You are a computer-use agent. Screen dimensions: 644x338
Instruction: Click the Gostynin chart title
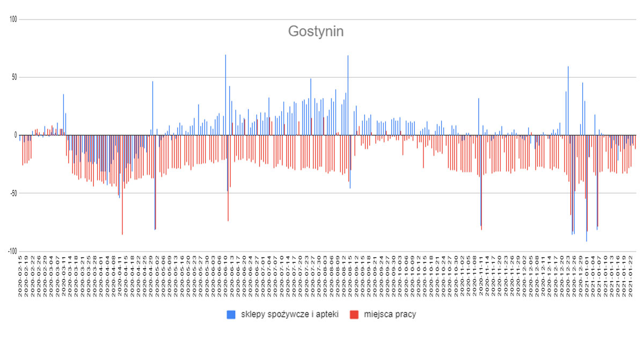click(x=316, y=32)
